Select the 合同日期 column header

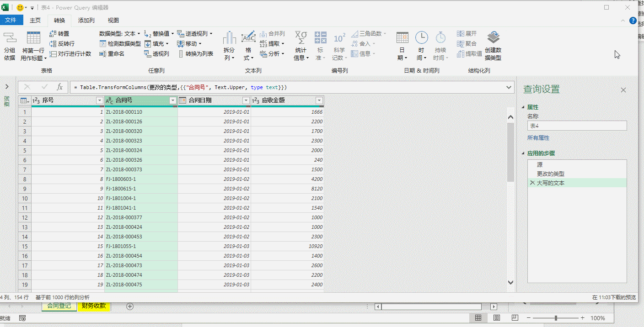point(214,100)
